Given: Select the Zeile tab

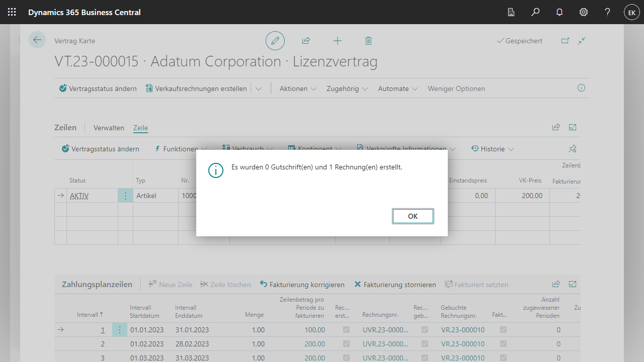Looking at the screenshot, I should [x=140, y=128].
